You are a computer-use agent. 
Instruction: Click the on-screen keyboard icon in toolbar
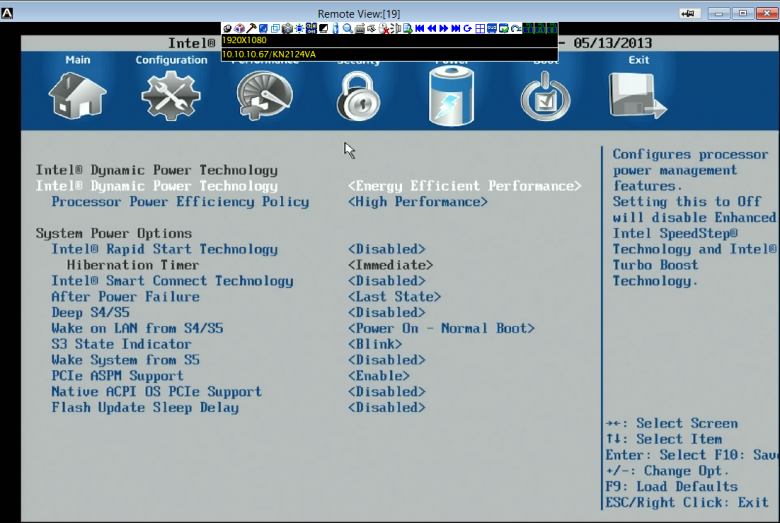point(360,28)
